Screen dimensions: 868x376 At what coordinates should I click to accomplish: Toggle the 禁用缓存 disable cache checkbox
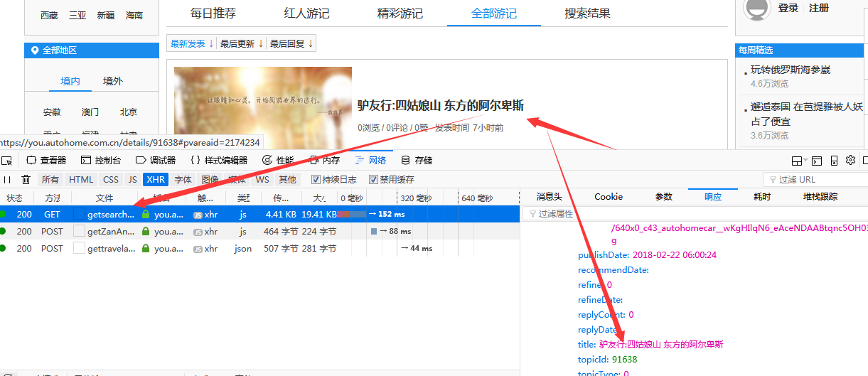(373, 180)
